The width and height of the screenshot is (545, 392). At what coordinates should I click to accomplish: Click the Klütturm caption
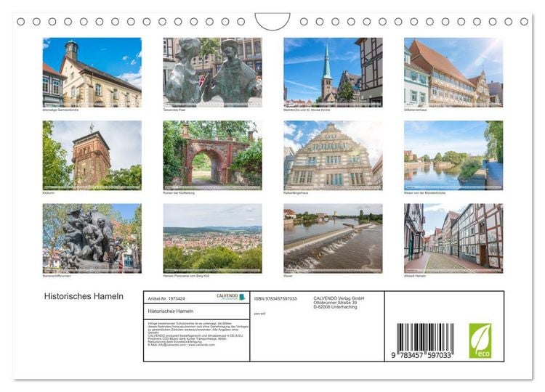point(49,192)
